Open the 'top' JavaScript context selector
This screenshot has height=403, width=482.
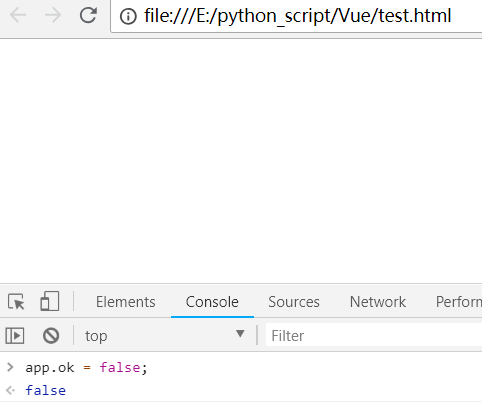point(165,336)
